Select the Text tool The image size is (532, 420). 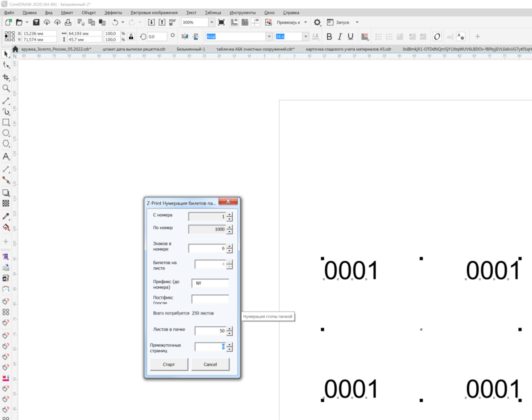tap(6, 156)
